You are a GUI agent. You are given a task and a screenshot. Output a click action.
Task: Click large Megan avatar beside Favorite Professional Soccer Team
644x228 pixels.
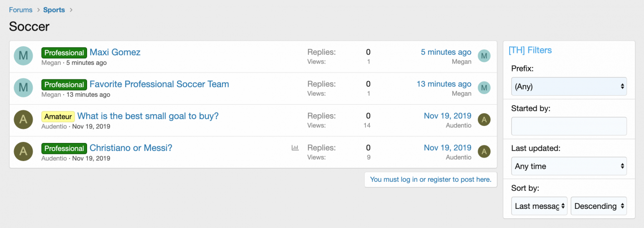point(23,88)
